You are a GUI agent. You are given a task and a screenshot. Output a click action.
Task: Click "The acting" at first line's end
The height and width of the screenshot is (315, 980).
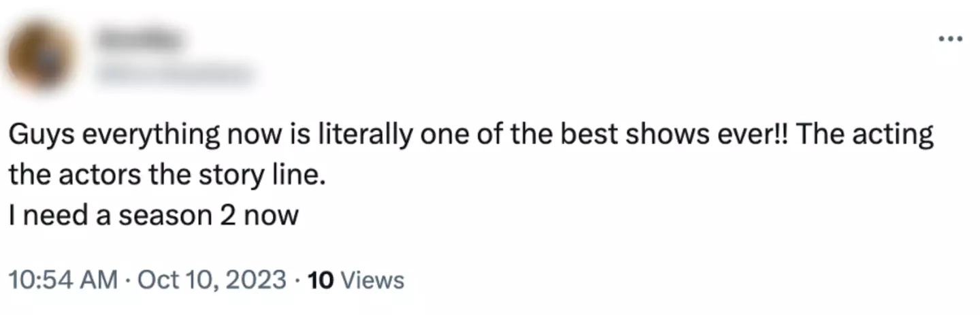point(864,136)
